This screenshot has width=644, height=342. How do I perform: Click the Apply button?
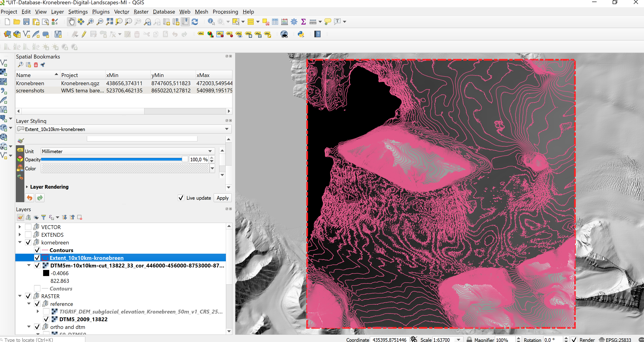222,198
